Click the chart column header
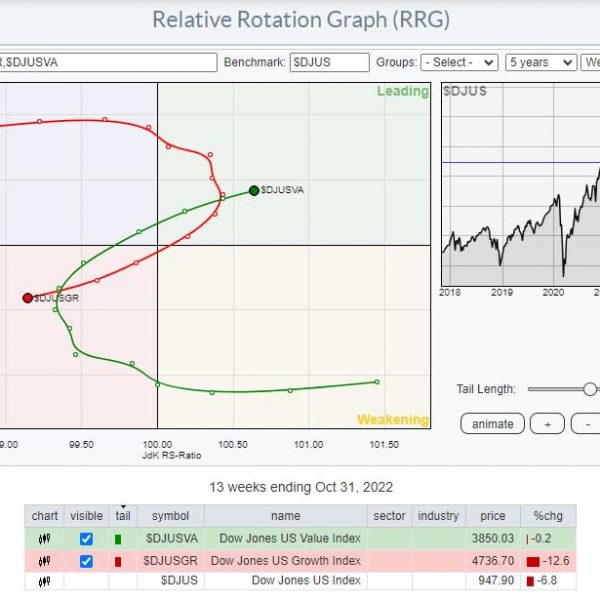This screenshot has height=600, width=600. pos(44,515)
